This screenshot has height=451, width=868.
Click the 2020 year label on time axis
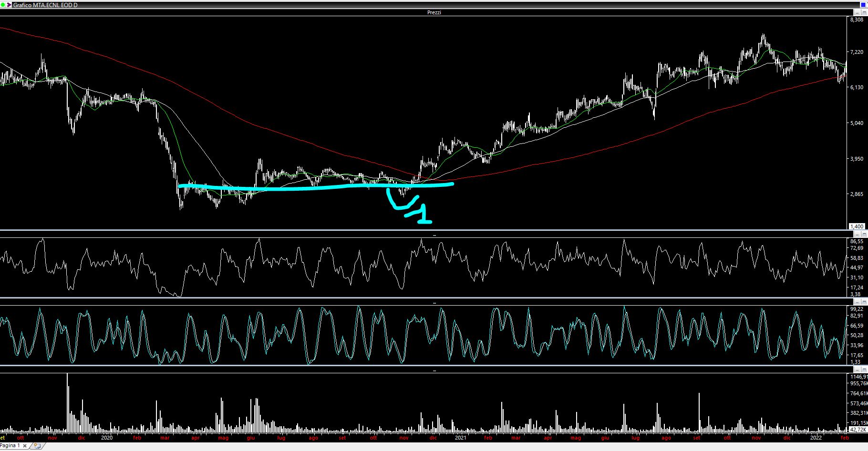click(107, 438)
